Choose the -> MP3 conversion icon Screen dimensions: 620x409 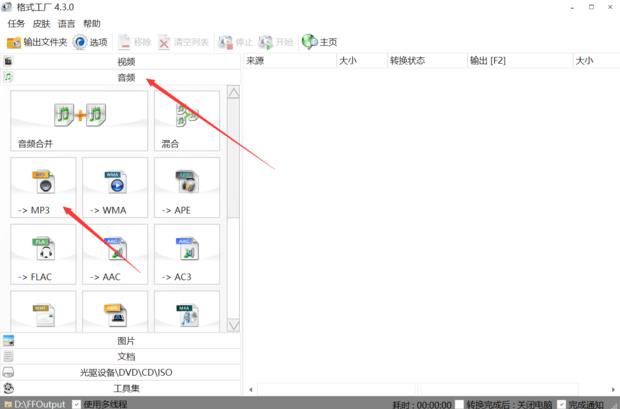click(x=43, y=187)
